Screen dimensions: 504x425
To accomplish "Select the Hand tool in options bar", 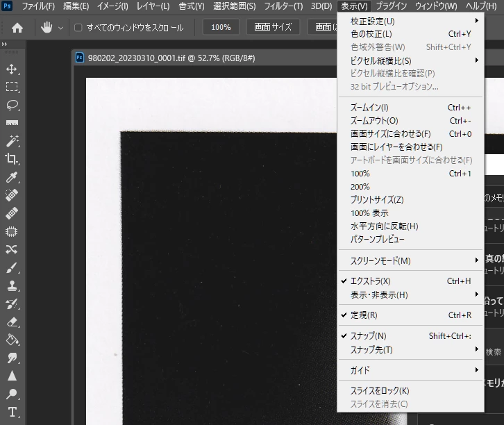I will click(47, 28).
